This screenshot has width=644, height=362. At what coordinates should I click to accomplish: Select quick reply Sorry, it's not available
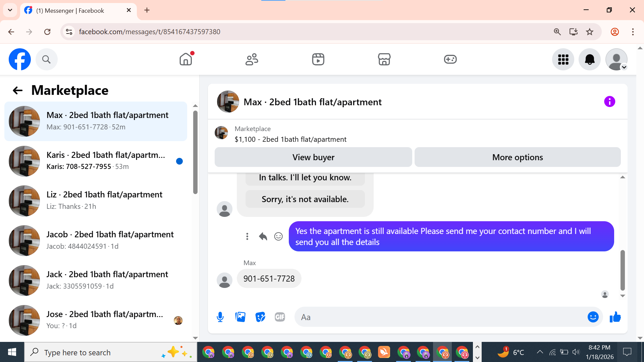(x=305, y=199)
